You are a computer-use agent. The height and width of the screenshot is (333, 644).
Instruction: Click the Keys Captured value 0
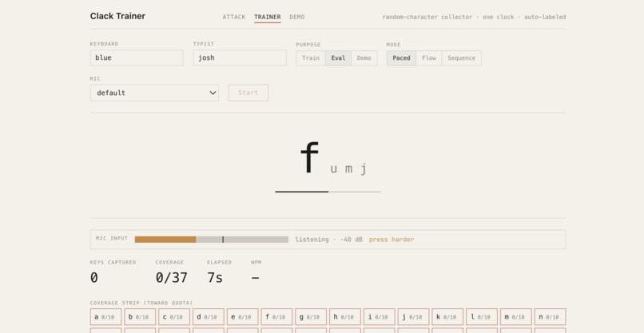click(94, 278)
